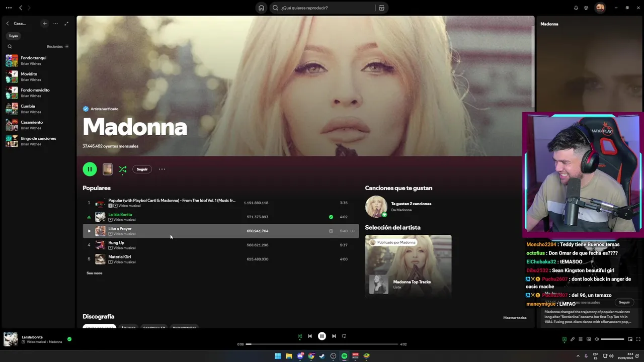
Task: Open 'Like a Prayer' row more options
Action: point(352,231)
